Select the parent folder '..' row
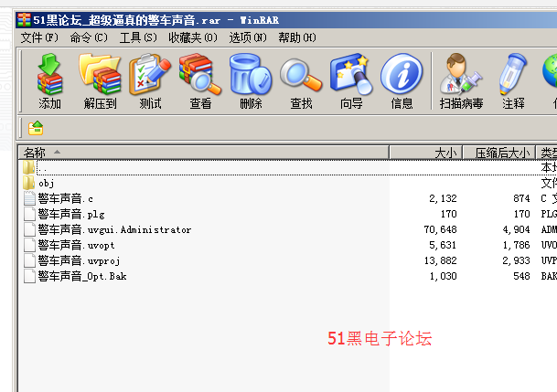Image resolution: width=557 pixels, height=392 pixels. click(288, 167)
